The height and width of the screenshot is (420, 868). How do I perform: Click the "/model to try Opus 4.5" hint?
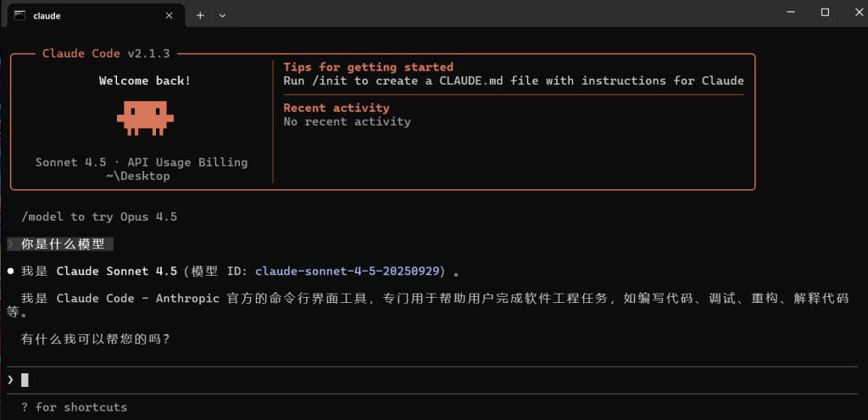[99, 216]
